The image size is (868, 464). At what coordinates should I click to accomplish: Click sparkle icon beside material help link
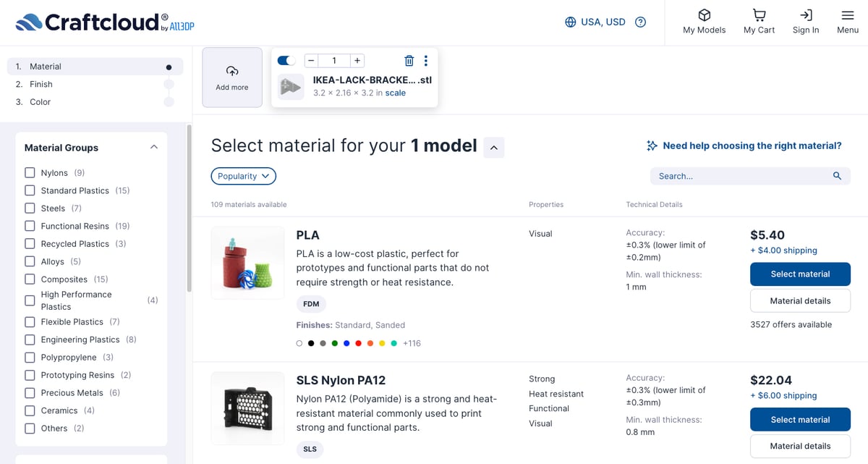point(652,145)
